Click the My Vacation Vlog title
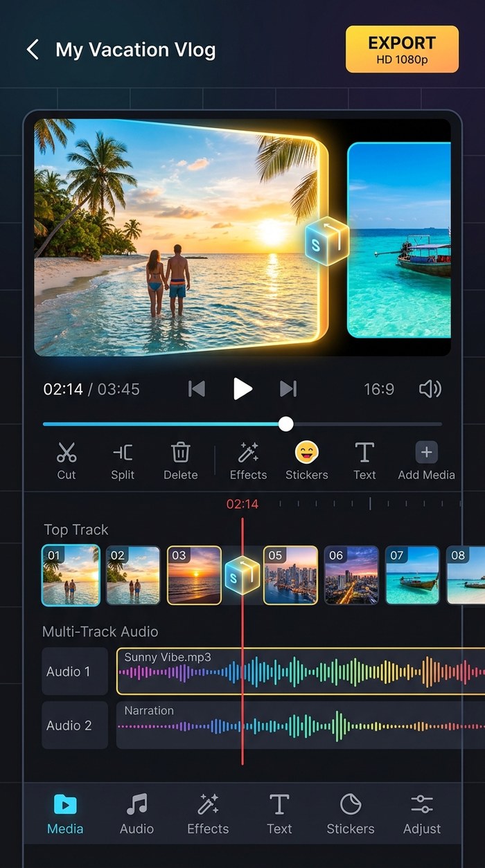Screen dimensions: 485x868 click(136, 50)
